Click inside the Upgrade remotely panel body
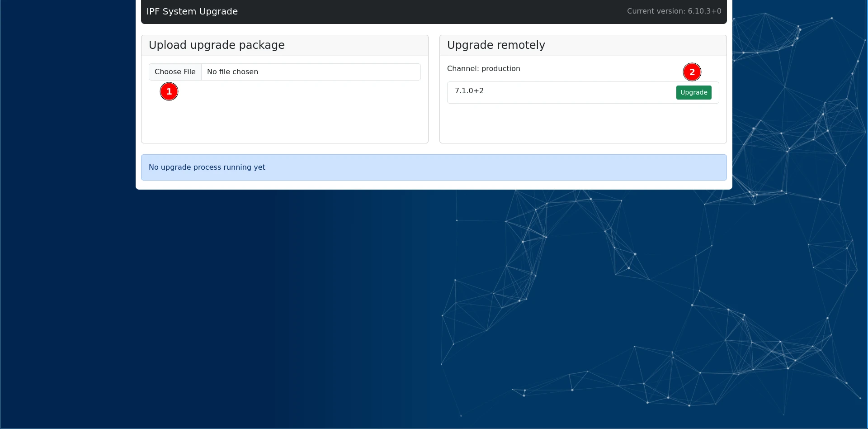868x429 pixels. (582, 122)
